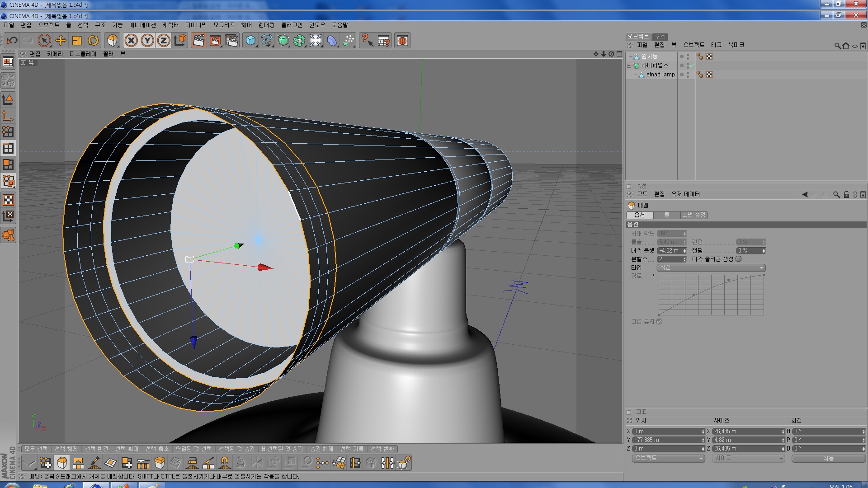868x488 pixels.
Task: Click the 모두 선택 button
Action: click(x=36, y=449)
